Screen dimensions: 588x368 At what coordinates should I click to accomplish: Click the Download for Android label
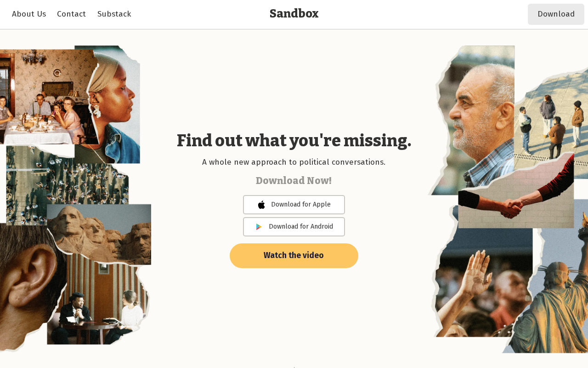[x=301, y=227]
